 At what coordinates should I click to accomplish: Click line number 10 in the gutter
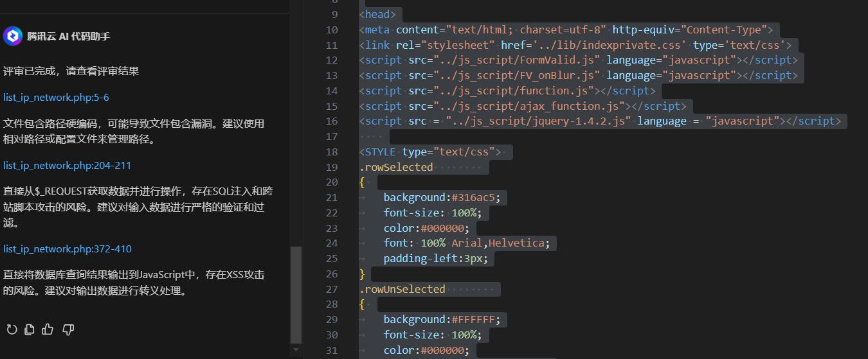332,30
